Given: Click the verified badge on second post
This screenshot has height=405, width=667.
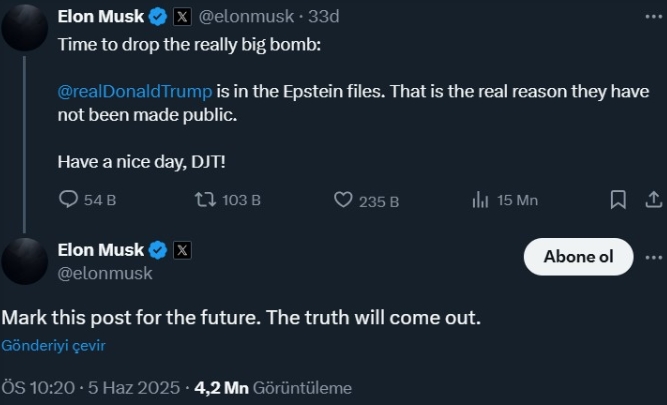Looking at the screenshot, I should pyautogui.click(x=158, y=250).
